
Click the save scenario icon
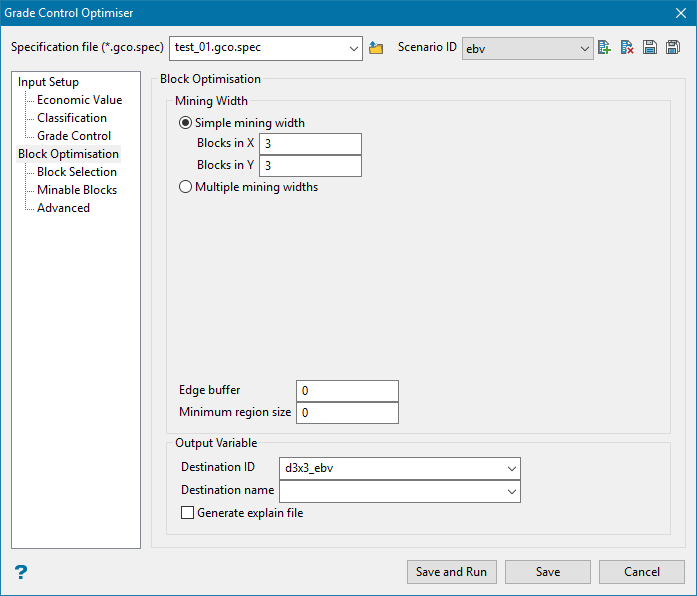click(650, 48)
